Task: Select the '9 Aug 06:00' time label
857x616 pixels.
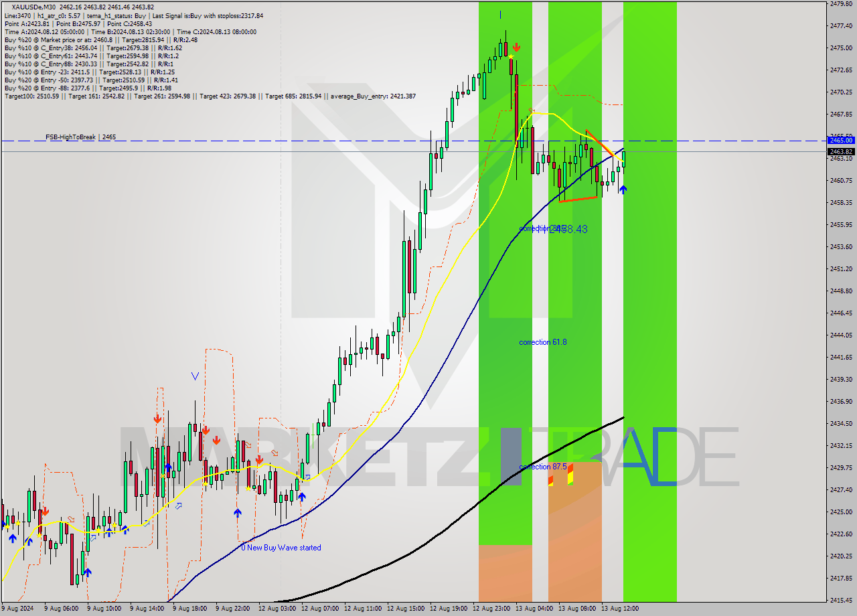Action: click(x=61, y=609)
